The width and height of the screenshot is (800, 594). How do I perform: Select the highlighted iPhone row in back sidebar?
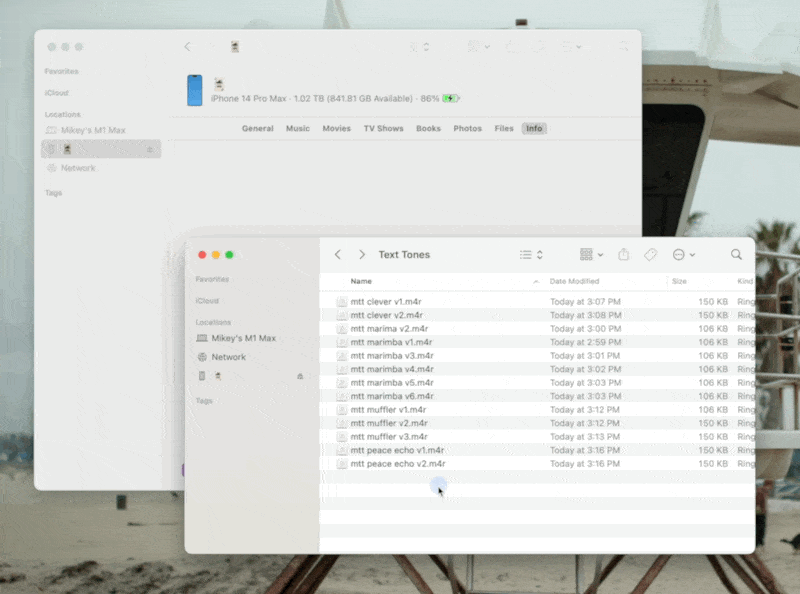pos(101,149)
